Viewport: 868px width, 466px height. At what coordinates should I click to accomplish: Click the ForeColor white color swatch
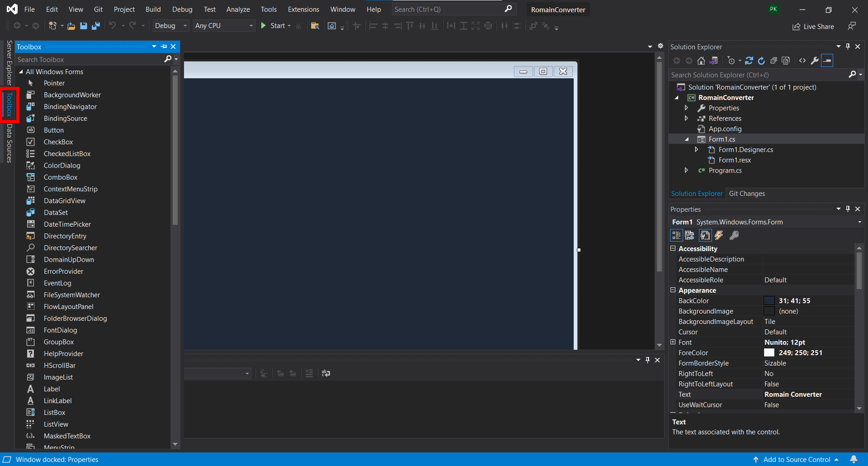pos(769,353)
